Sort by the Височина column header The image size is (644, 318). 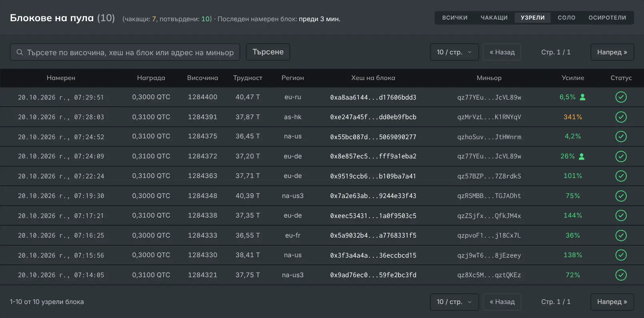[202, 78]
